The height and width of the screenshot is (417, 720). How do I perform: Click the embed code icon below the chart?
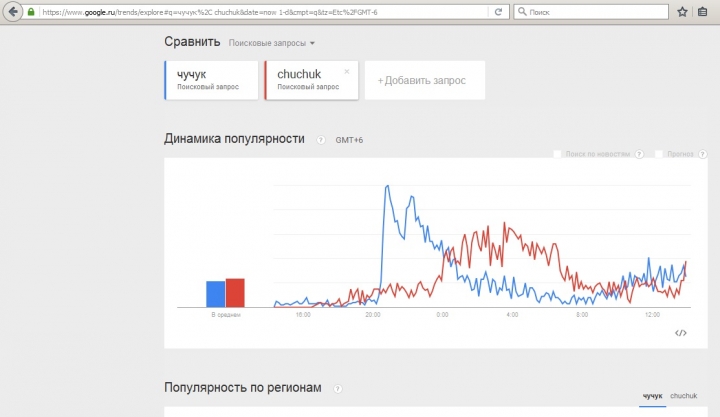click(681, 333)
